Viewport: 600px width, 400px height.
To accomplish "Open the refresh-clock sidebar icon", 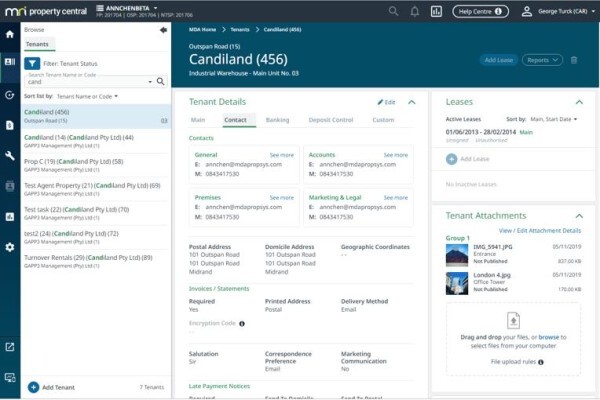I will tap(10, 95).
